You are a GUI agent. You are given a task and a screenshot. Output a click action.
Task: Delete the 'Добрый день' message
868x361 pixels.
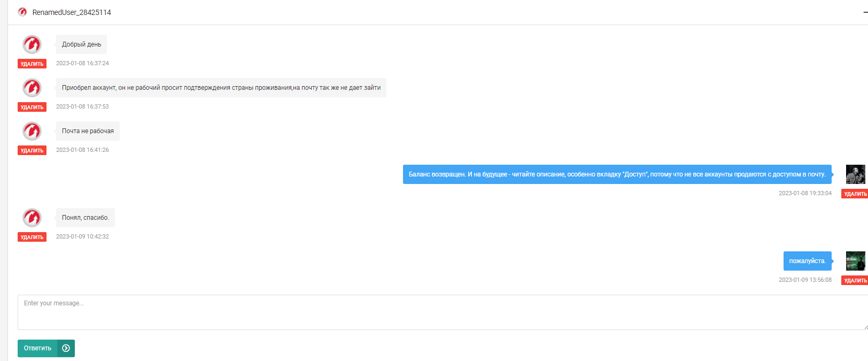(x=32, y=64)
